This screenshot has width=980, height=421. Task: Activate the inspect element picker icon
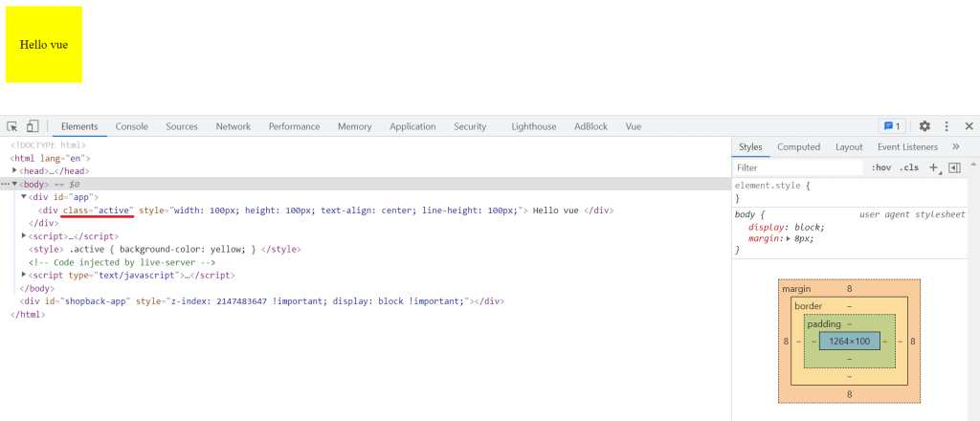pyautogui.click(x=11, y=126)
